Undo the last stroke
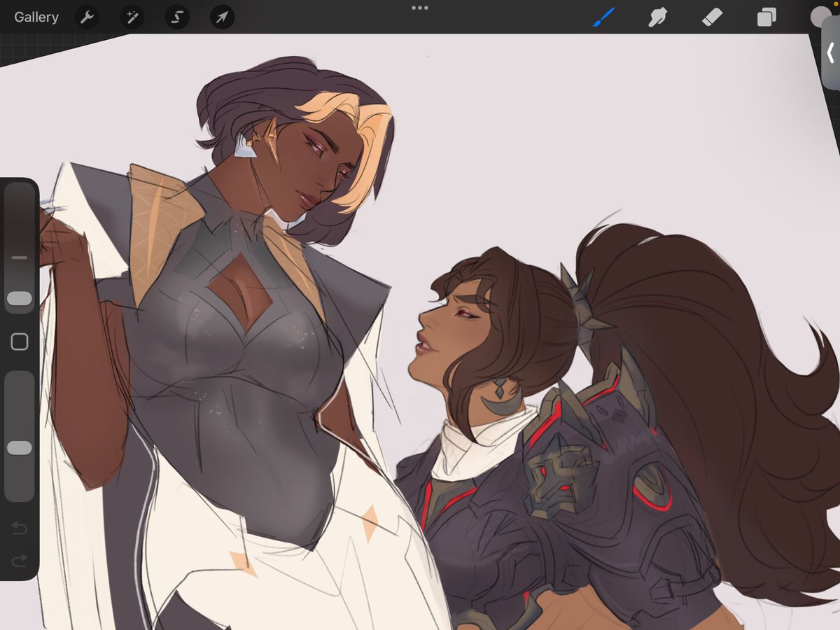The height and width of the screenshot is (630, 840). (20, 527)
